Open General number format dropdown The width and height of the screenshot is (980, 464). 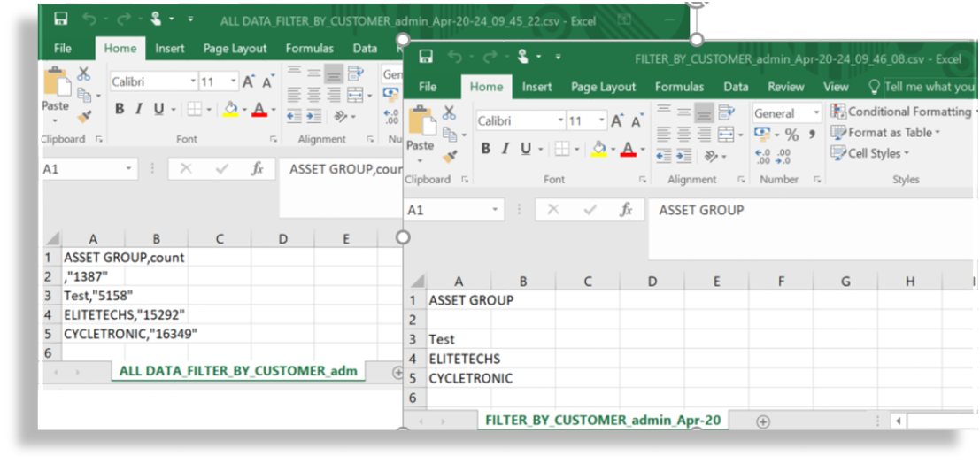pos(816,113)
